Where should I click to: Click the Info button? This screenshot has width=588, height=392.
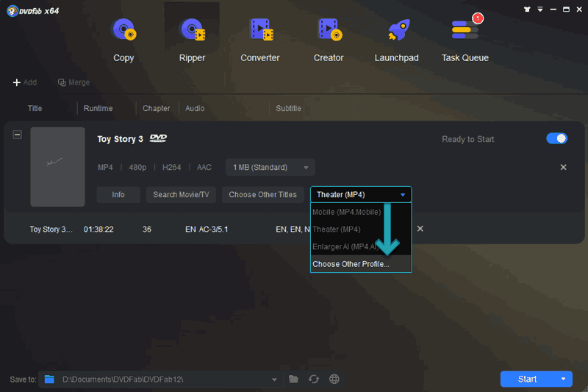pos(118,195)
